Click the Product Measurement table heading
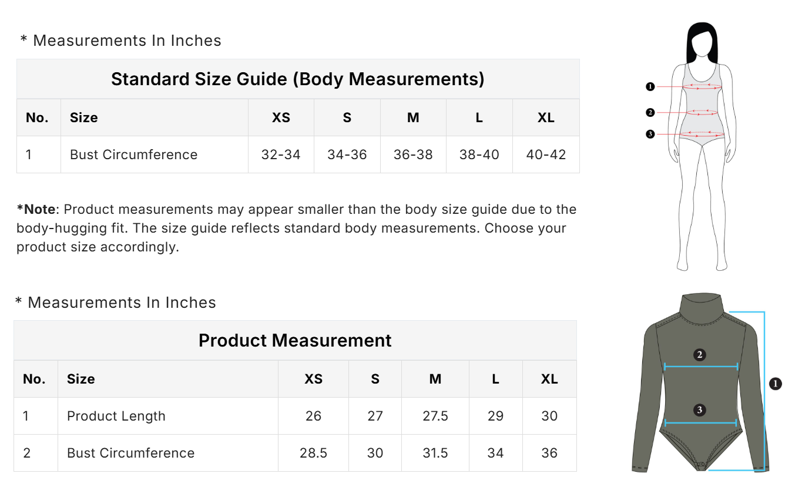The image size is (812, 504). pos(295,340)
